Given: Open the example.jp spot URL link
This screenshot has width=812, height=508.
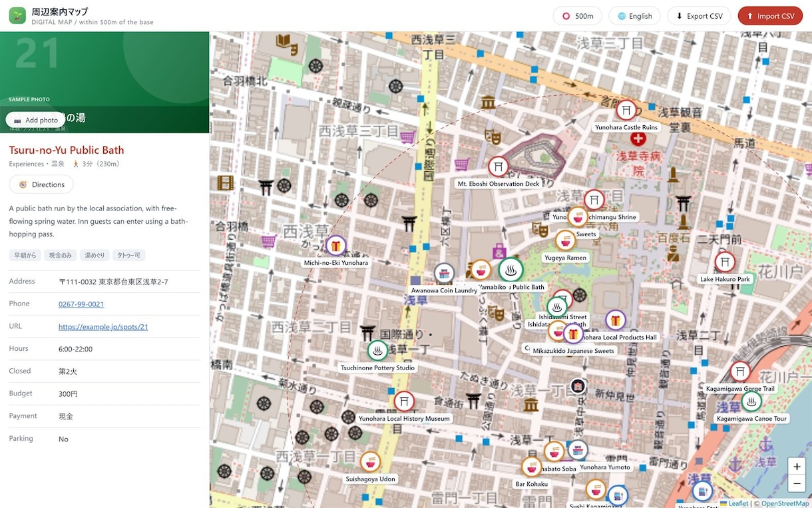Looking at the screenshot, I should (103, 327).
